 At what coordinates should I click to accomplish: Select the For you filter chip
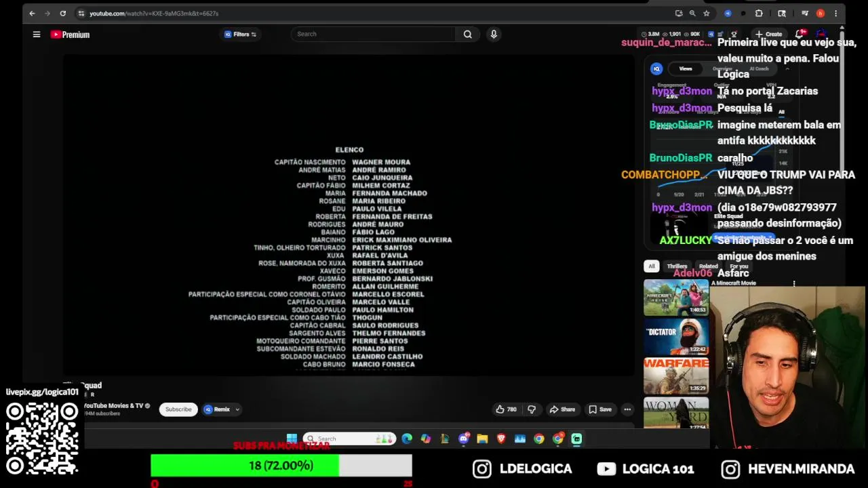click(x=739, y=266)
